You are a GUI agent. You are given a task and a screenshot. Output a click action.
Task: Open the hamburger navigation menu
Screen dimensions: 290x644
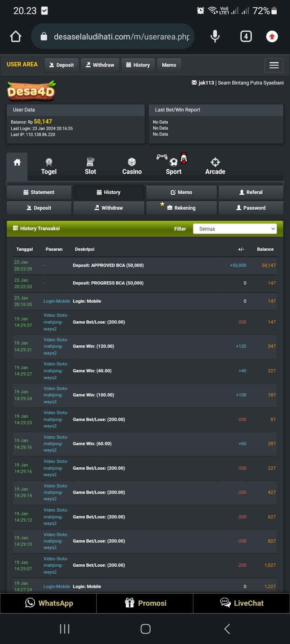(x=274, y=65)
